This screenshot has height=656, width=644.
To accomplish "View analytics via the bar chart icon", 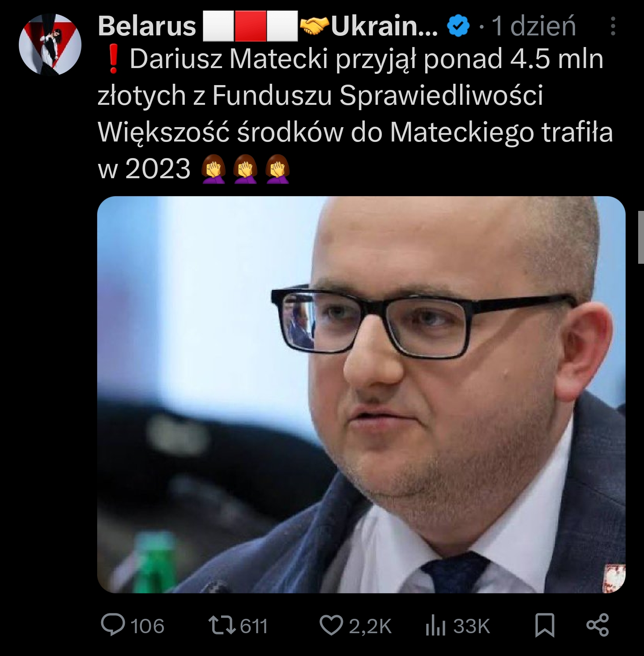I will coord(435,626).
